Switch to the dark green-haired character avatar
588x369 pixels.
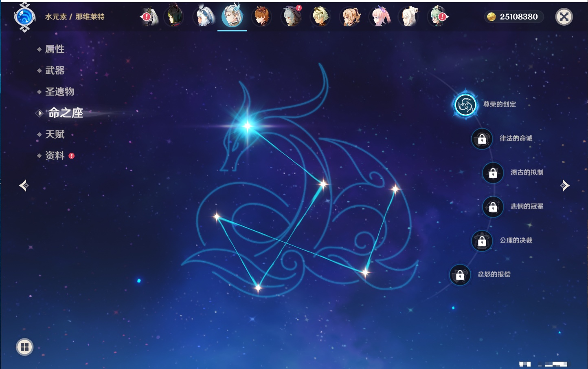(x=173, y=17)
